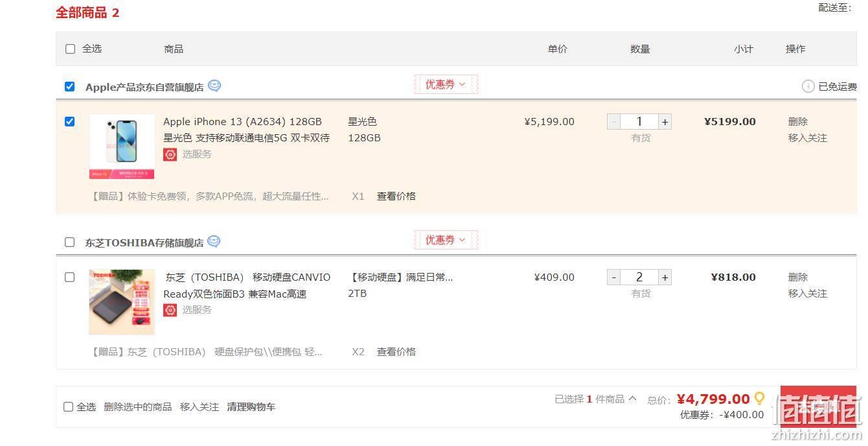Click 清理购物车 in the bottom bar

[x=251, y=406]
